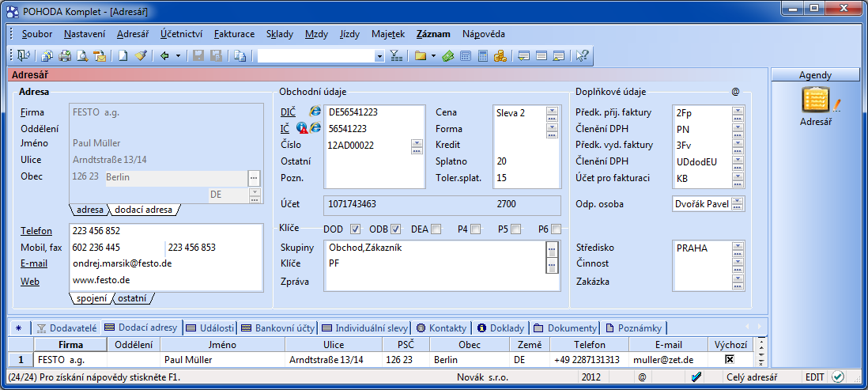Click the third layout icon before help cursor
Image resolution: width=868 pixels, height=390 pixels.
(559, 55)
